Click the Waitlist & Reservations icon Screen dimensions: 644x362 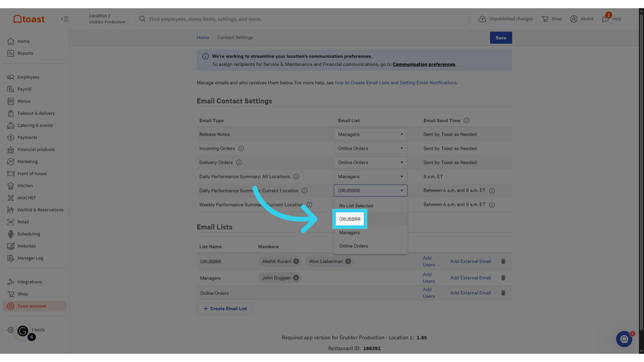coord(11,210)
